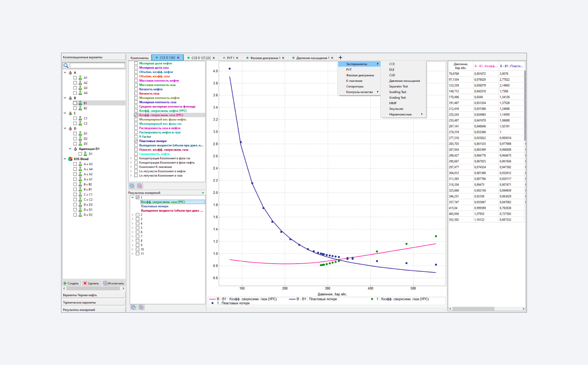Click the flask icon beside B2

80,108
